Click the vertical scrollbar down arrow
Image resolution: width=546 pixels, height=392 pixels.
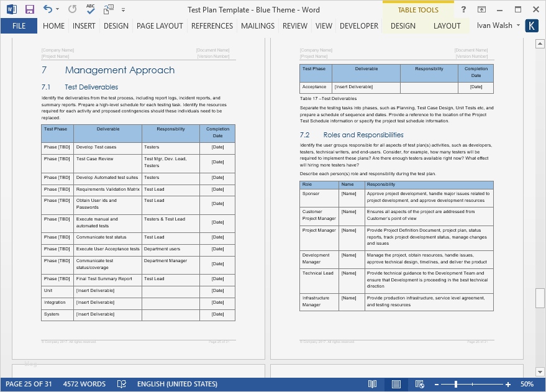pyautogui.click(x=540, y=371)
